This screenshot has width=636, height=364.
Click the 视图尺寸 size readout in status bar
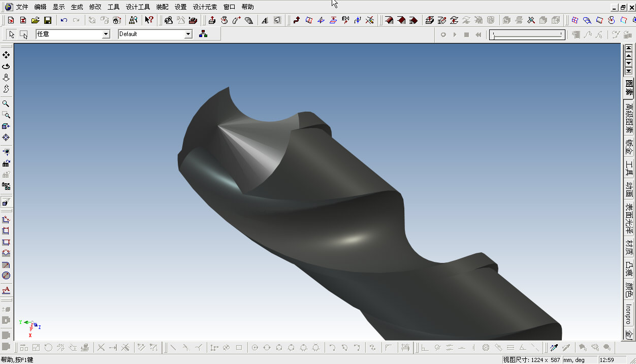pyautogui.click(x=531, y=360)
